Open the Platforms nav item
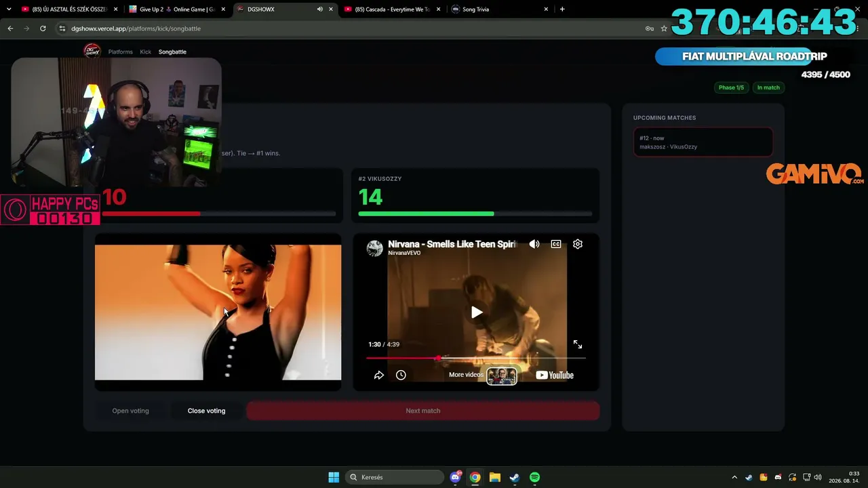Screen dimensions: 868x488 tap(121, 52)
